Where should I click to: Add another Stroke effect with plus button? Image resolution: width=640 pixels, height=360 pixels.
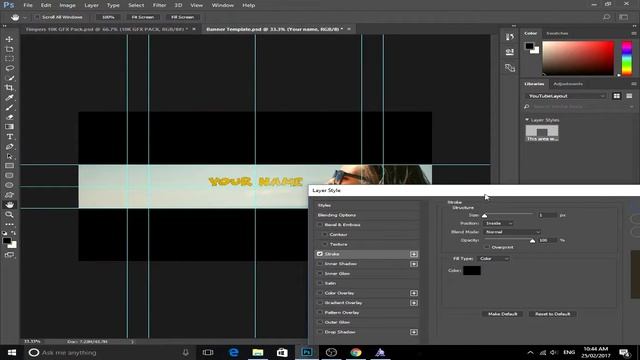point(414,254)
